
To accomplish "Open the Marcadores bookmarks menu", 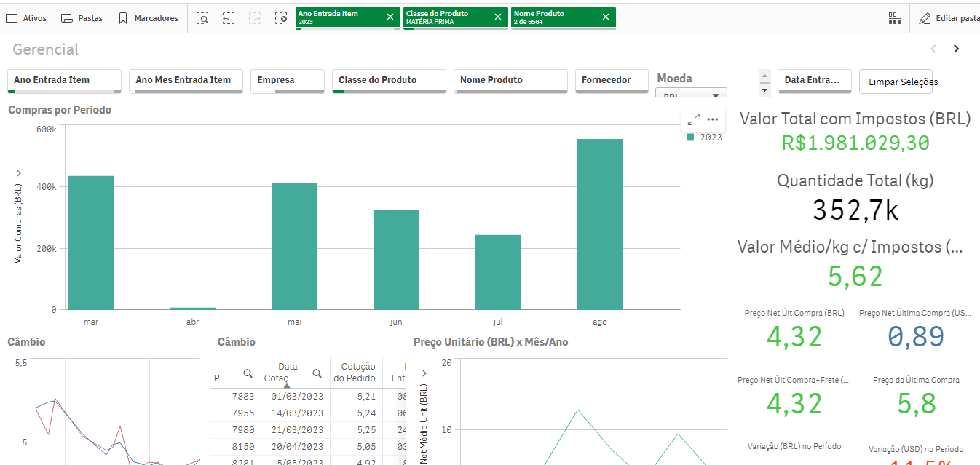I will tap(148, 18).
